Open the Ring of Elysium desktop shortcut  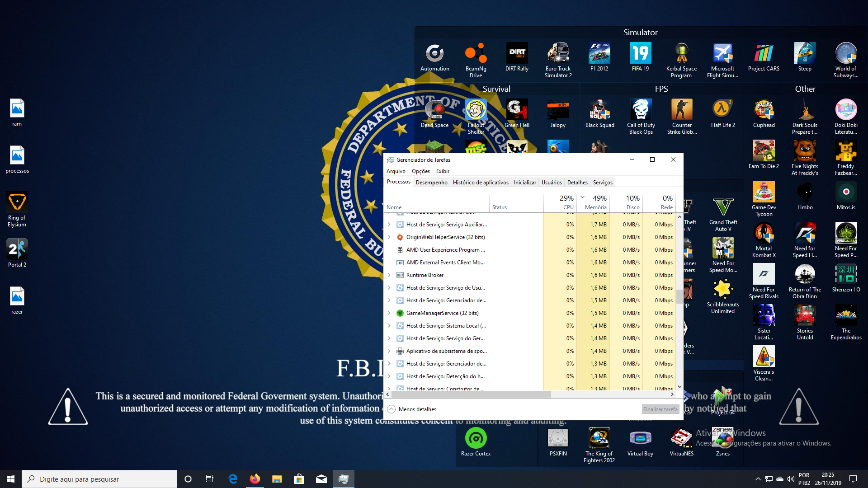[17, 209]
